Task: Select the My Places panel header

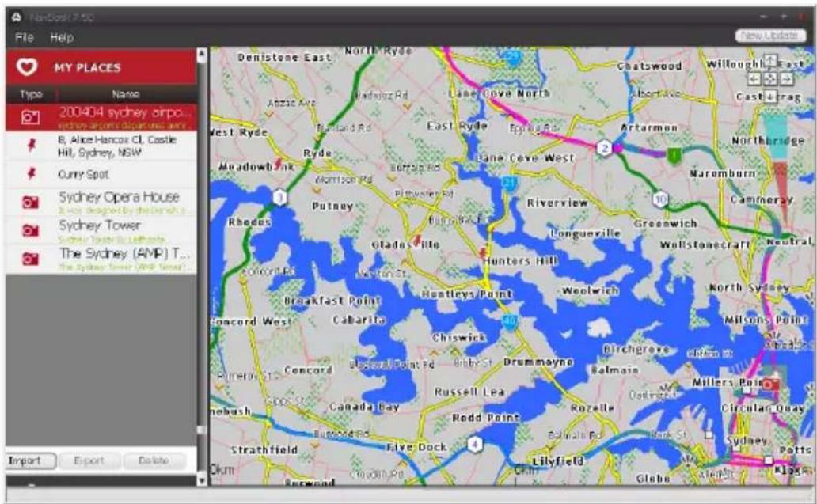Action: [x=101, y=67]
